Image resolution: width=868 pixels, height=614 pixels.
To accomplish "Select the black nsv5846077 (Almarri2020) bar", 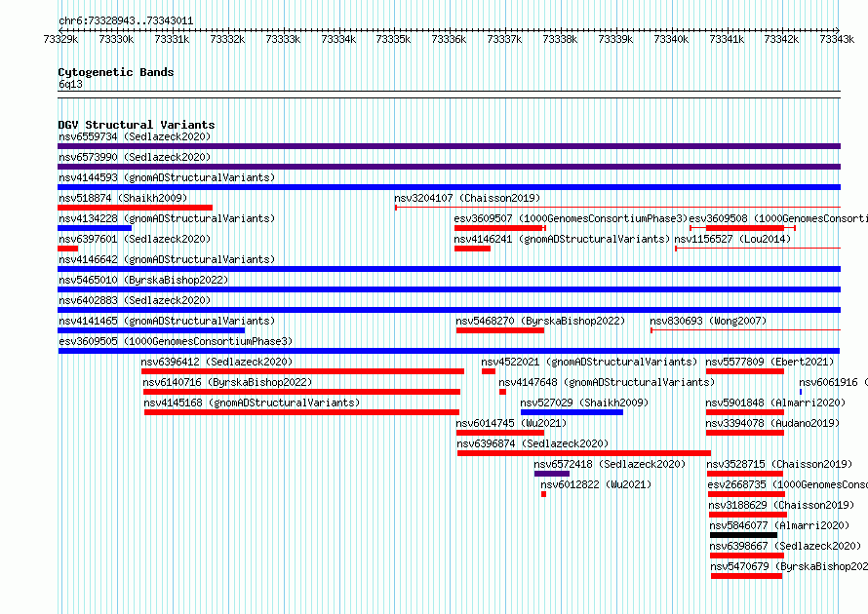I will [x=743, y=535].
